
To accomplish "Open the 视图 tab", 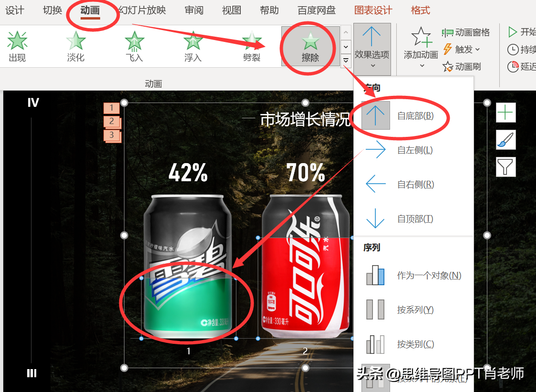I will click(232, 10).
